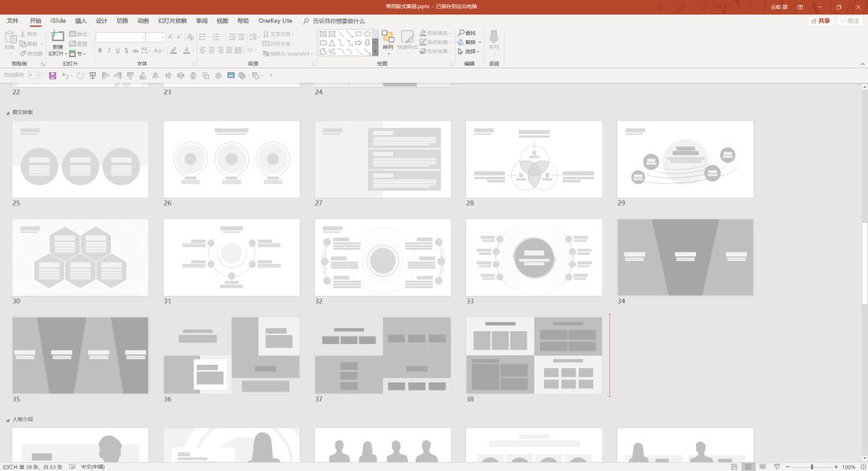The width and height of the screenshot is (868, 471).
Task: Click the Align left paragraph icon
Action: coord(203,51)
